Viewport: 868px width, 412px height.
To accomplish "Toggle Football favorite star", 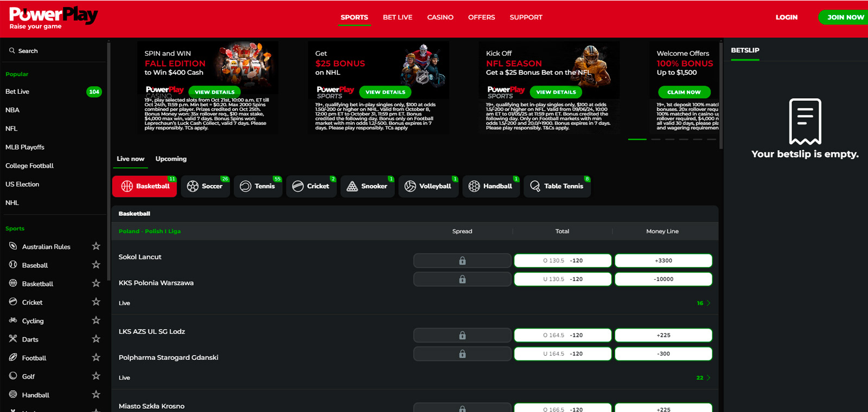I will coord(96,357).
